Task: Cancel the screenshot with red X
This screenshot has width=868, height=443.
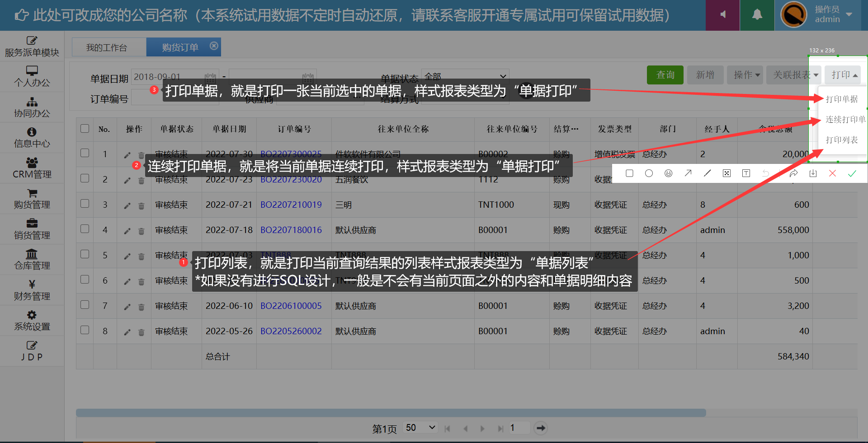Action: pyautogui.click(x=832, y=173)
